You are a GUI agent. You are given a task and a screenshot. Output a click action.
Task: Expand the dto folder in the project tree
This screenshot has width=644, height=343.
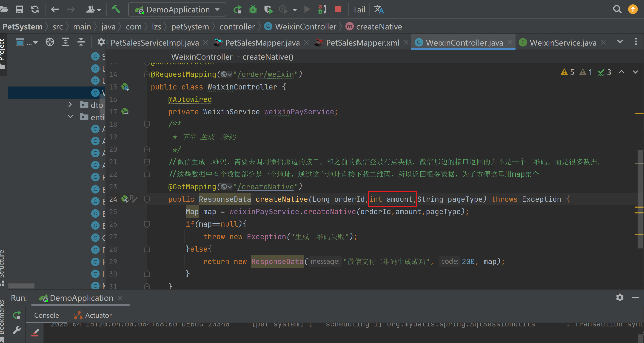pyautogui.click(x=70, y=105)
